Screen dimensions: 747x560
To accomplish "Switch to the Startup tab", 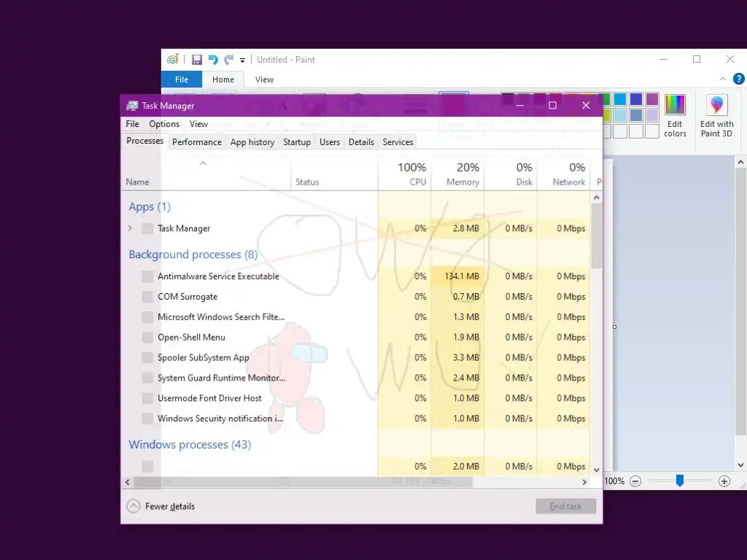I will point(297,142).
